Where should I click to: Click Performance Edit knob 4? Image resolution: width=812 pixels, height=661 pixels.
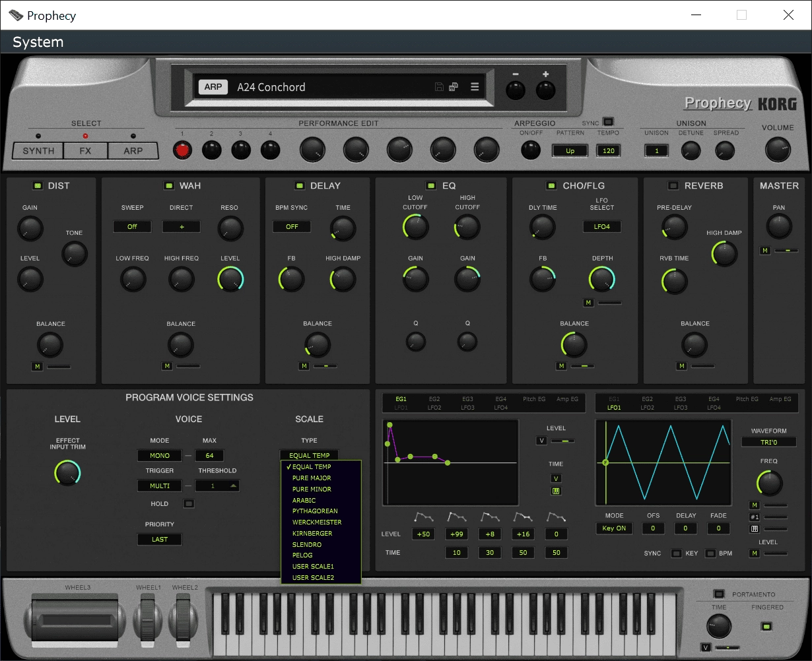pyautogui.click(x=271, y=150)
